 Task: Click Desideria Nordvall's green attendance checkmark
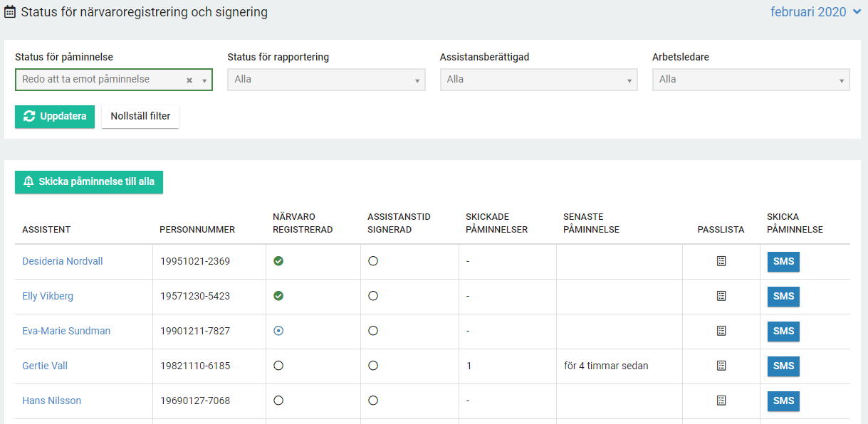278,262
